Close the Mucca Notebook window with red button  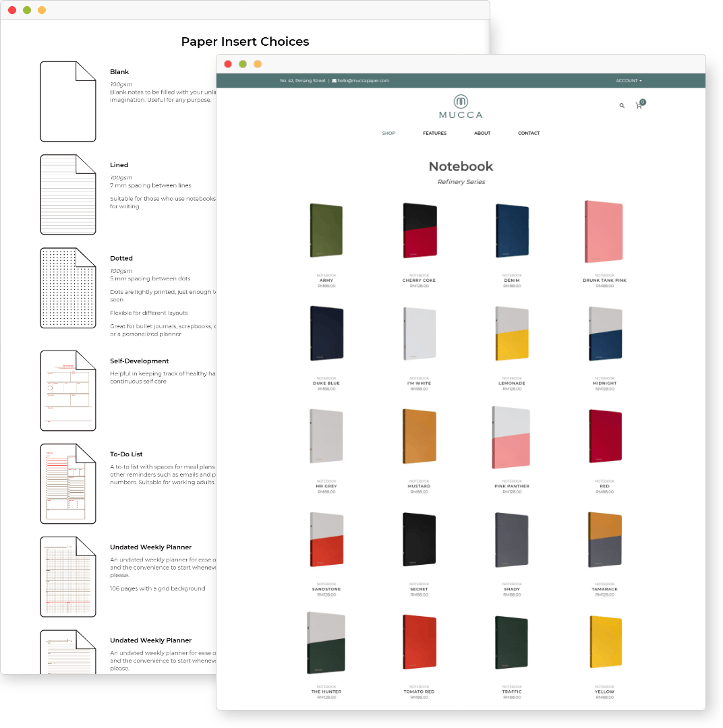pos(228,64)
